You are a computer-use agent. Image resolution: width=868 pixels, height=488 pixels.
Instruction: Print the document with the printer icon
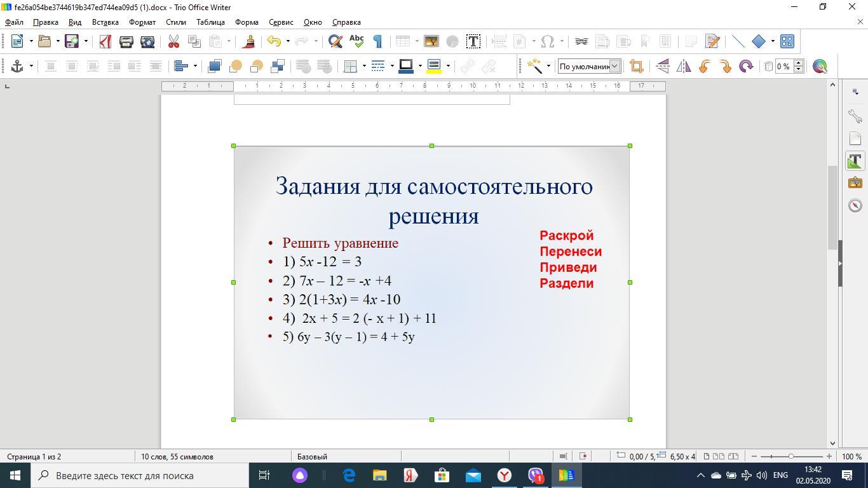pyautogui.click(x=126, y=41)
